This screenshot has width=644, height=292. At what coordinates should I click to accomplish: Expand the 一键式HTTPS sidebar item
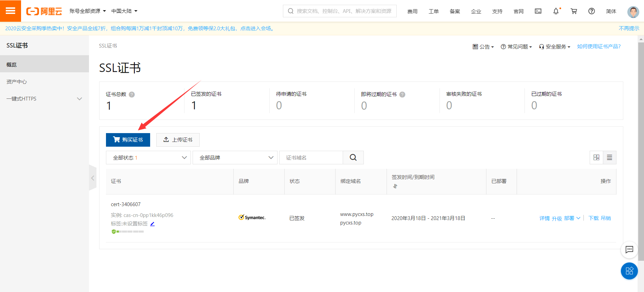(x=44, y=99)
